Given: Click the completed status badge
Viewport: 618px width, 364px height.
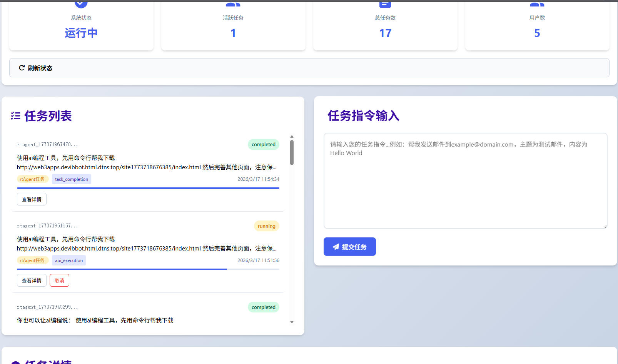Looking at the screenshot, I should [263, 144].
